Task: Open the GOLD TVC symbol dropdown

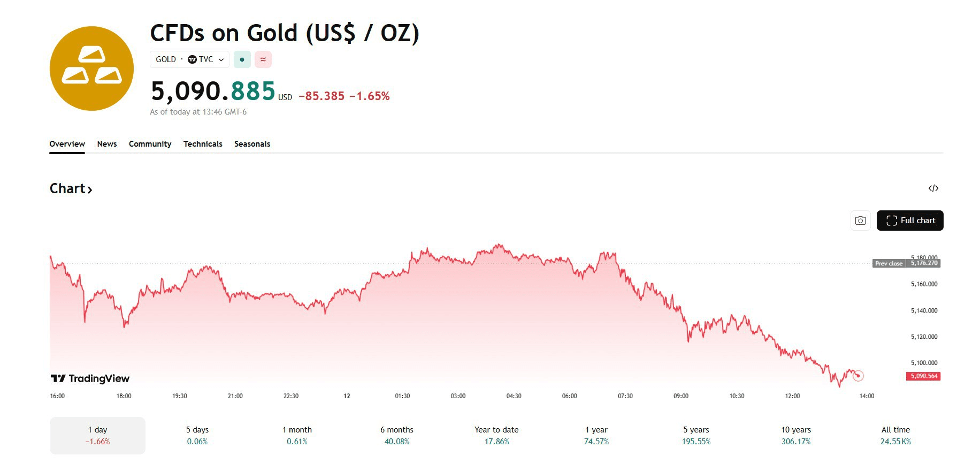Action: (189, 59)
